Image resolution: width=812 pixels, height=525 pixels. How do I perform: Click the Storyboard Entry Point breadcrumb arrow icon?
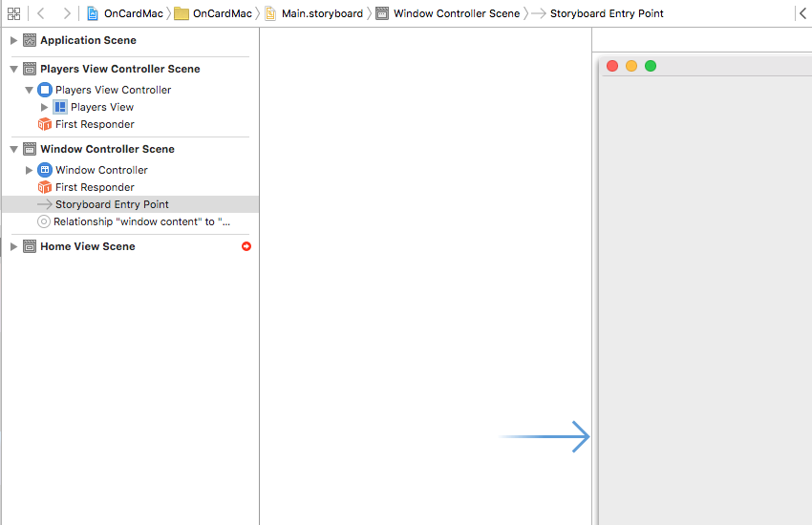(539, 13)
